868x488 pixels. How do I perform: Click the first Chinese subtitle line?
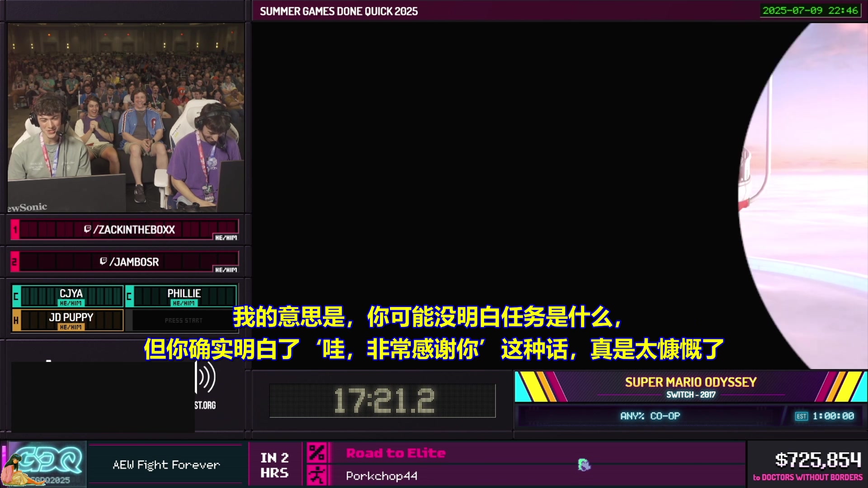click(428, 317)
